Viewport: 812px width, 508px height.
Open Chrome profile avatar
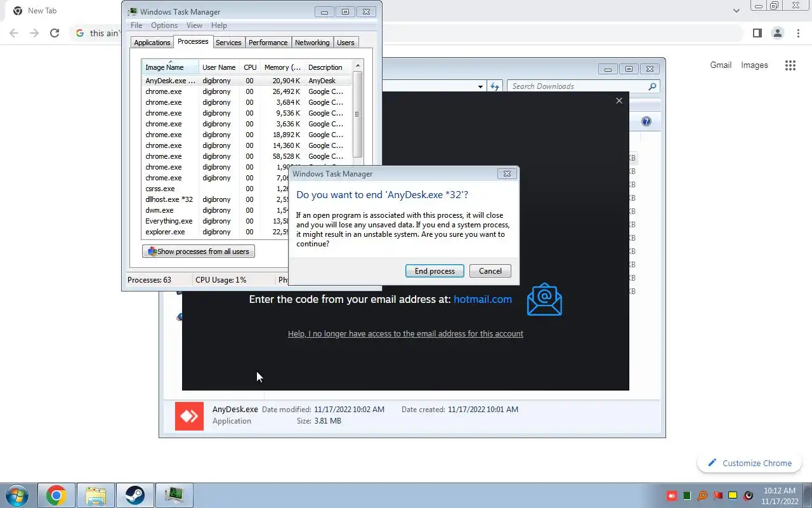coord(777,33)
